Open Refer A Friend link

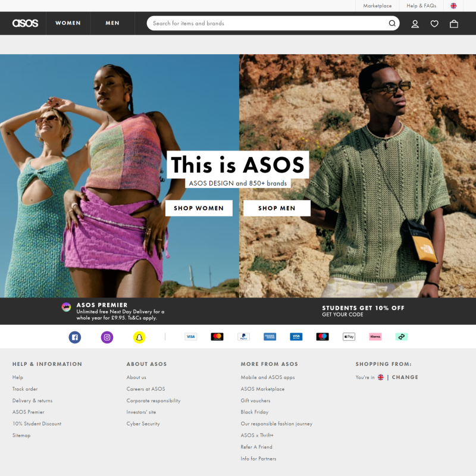tap(256, 447)
